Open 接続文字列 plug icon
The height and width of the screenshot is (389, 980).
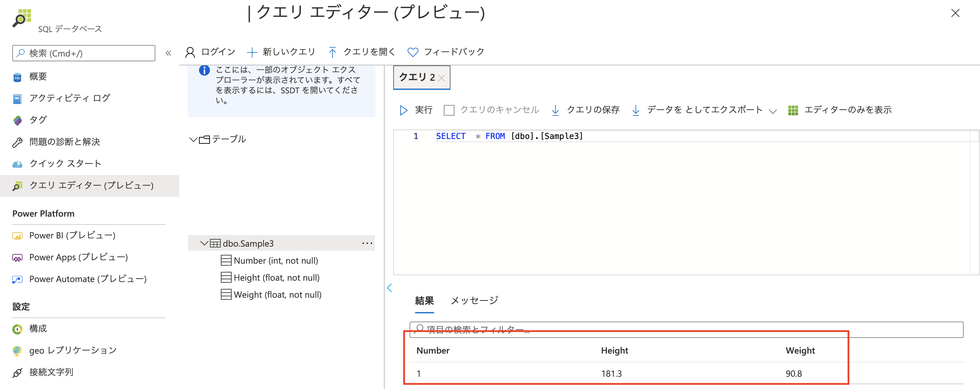click(x=17, y=372)
